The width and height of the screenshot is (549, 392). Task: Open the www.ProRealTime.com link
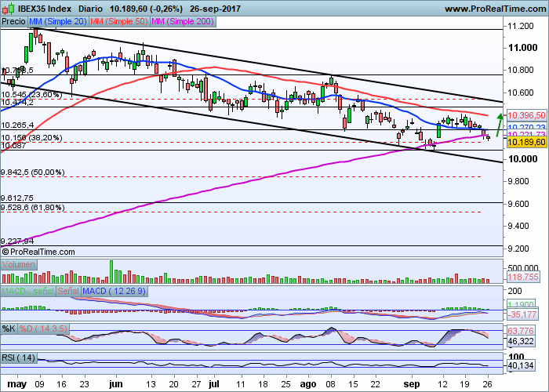click(x=496, y=9)
